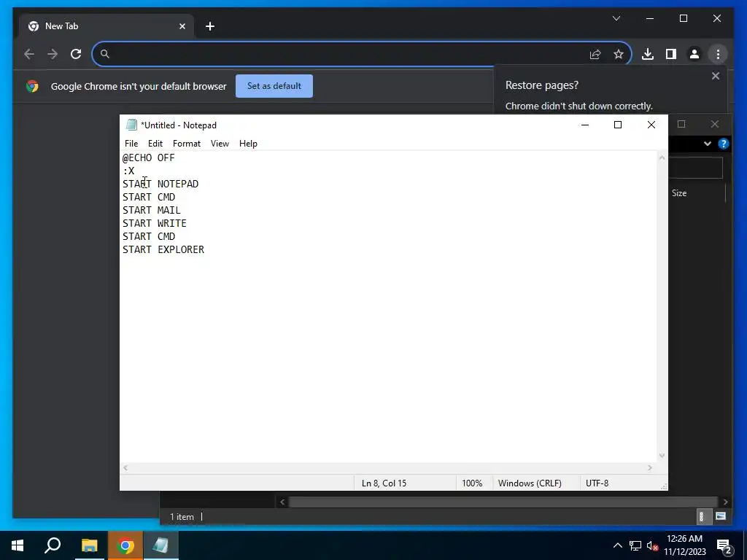Open Notepad's File menu
The height and width of the screenshot is (560, 747).
[131, 144]
